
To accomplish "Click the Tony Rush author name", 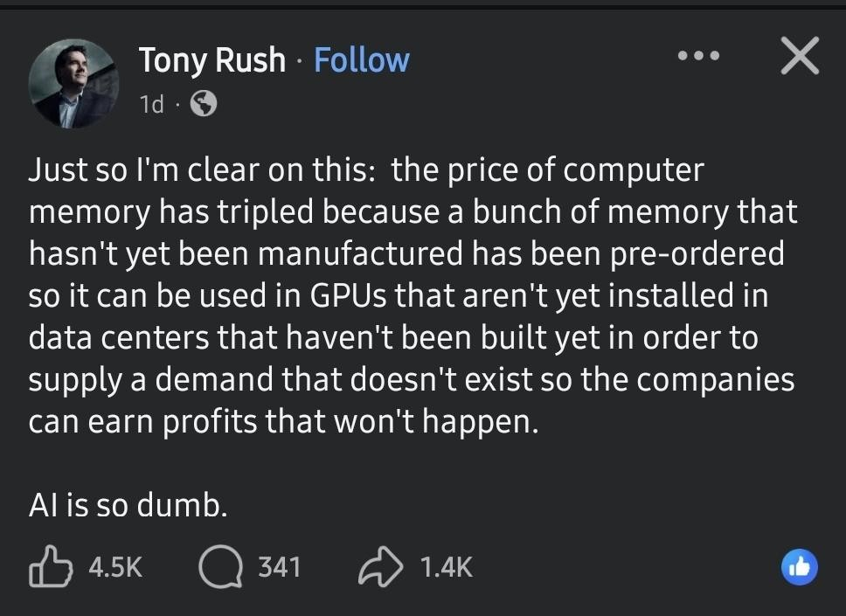I will [x=212, y=59].
